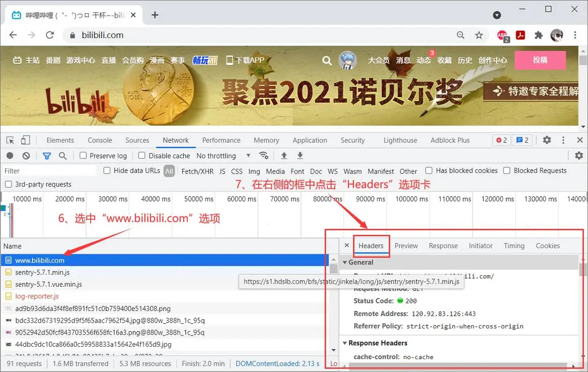The width and height of the screenshot is (588, 372).
Task: Select the All filter button
Action: point(169,171)
